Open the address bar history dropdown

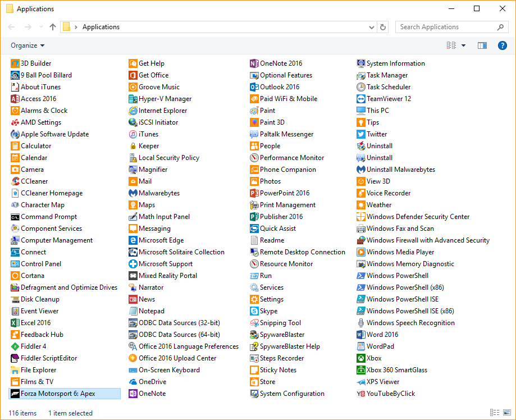click(x=372, y=26)
